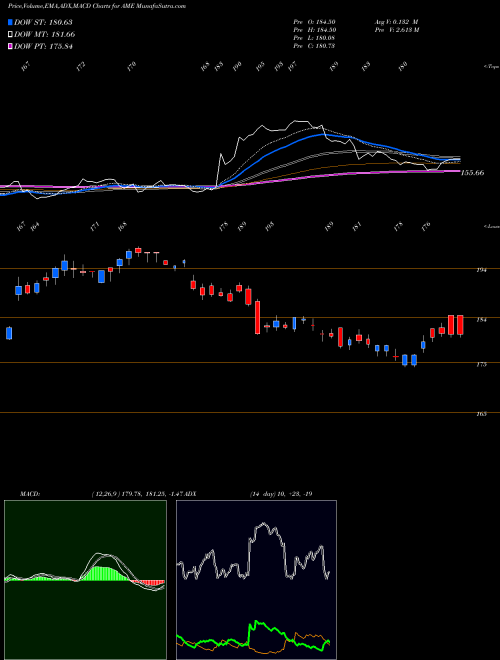Click the white DOW MT legend swatch
The width and height of the screenshot is (500, 660).
11,35
